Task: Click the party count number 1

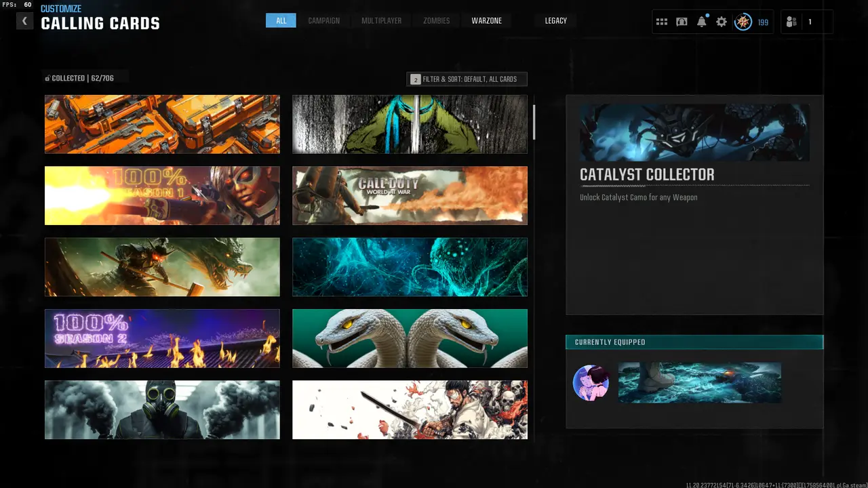Action: point(810,22)
